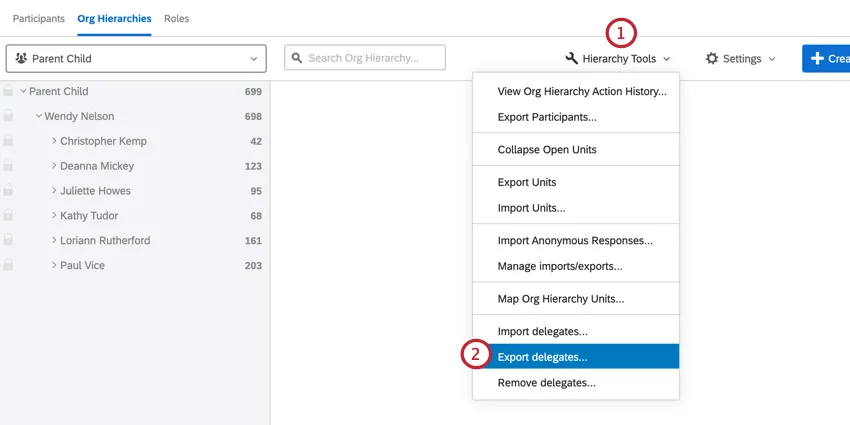Click the lock icon beside Kathy Tudor
Viewport: 850px width, 425px height.
click(x=8, y=216)
